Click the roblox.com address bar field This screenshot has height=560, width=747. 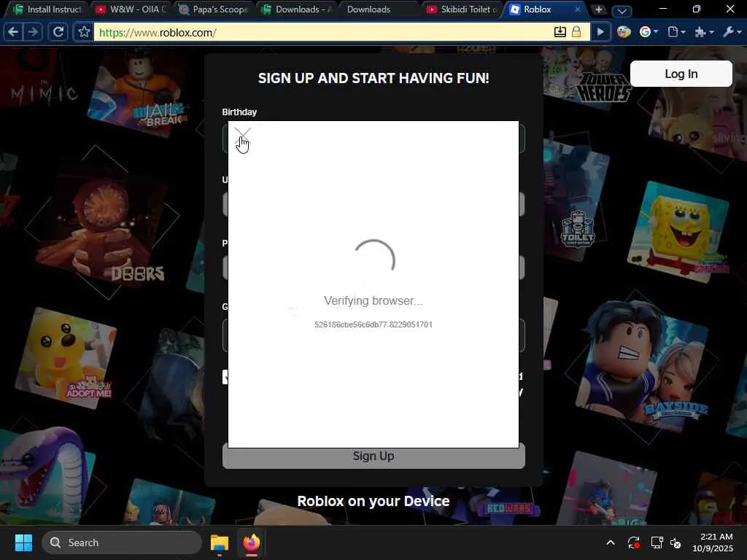coord(323,32)
